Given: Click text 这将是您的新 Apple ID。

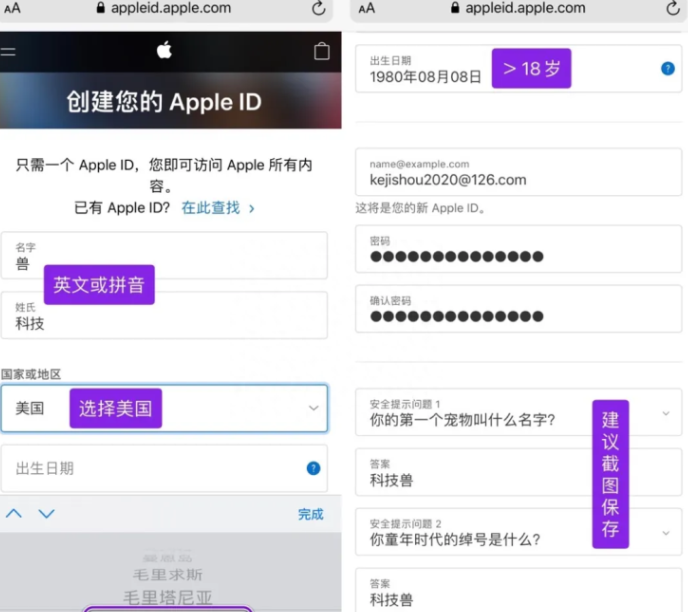Looking at the screenshot, I should coord(420,208).
